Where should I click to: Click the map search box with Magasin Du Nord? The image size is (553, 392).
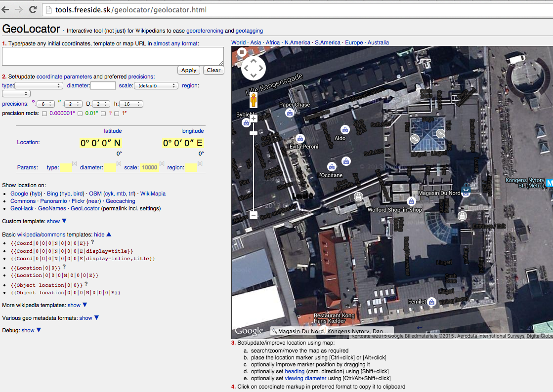pyautogui.click(x=332, y=331)
